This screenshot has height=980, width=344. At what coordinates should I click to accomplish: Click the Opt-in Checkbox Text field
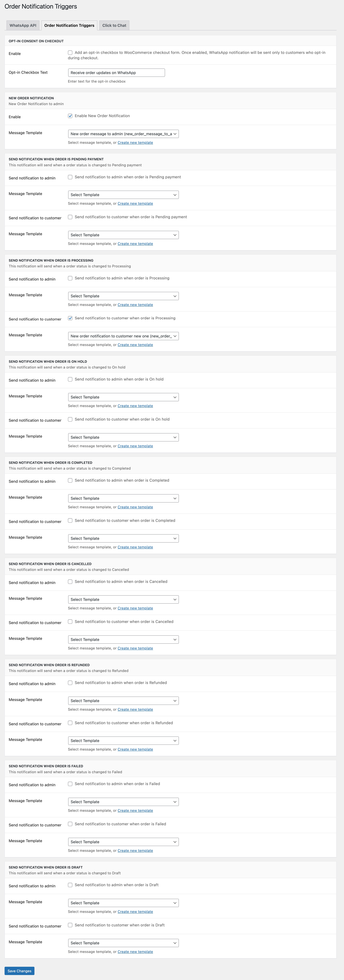pyautogui.click(x=116, y=73)
